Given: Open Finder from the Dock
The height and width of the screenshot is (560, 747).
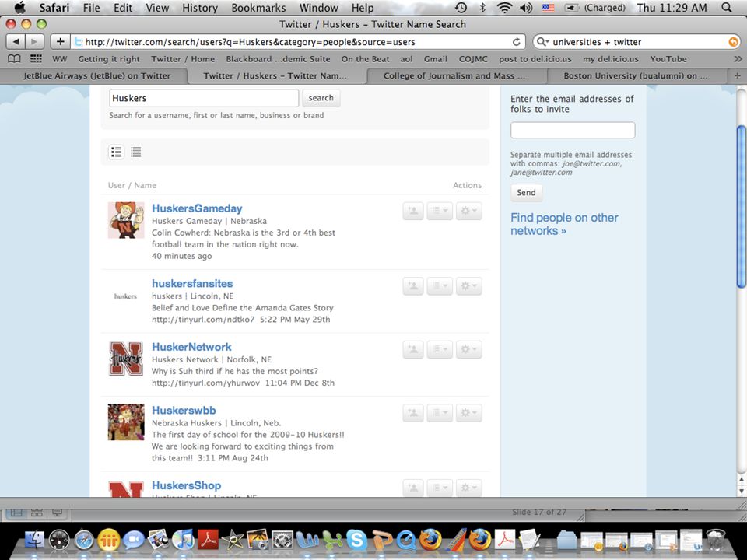Looking at the screenshot, I should pyautogui.click(x=33, y=540).
